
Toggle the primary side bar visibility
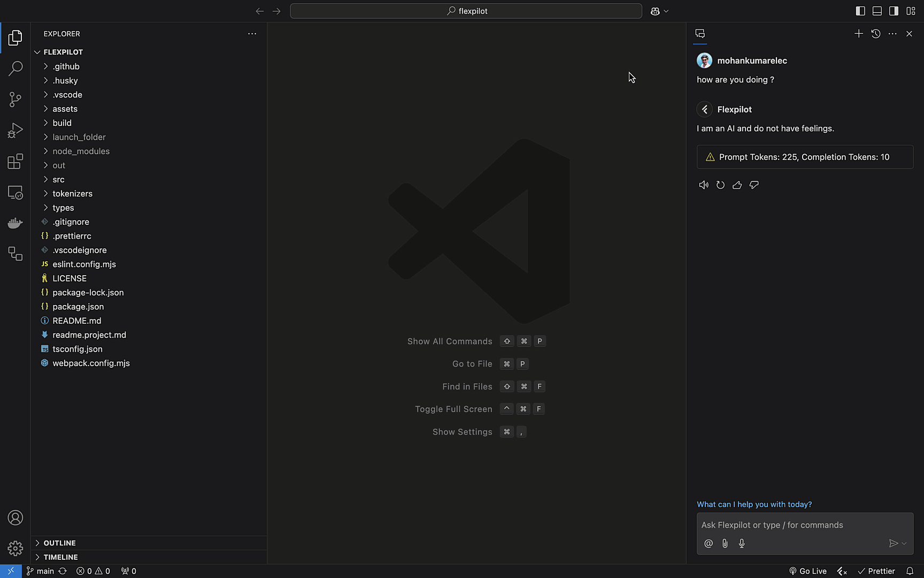point(860,11)
